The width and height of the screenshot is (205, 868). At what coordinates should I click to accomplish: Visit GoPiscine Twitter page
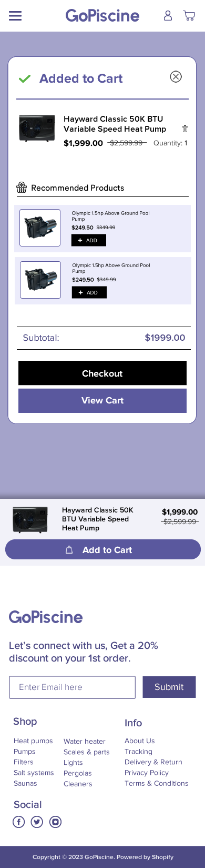(x=37, y=822)
